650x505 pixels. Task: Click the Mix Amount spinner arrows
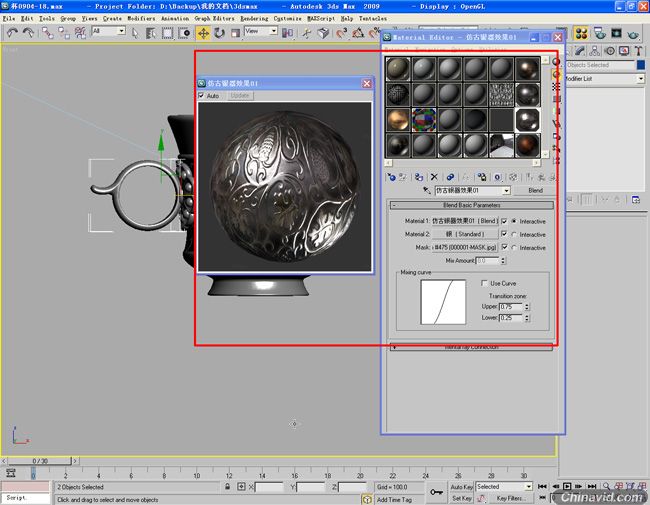(x=503, y=261)
